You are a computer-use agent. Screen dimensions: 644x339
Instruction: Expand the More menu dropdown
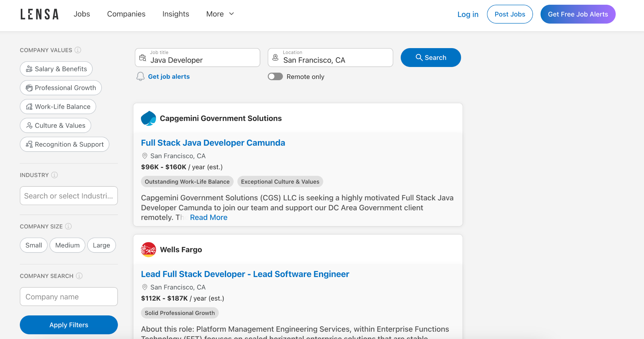pyautogui.click(x=220, y=14)
